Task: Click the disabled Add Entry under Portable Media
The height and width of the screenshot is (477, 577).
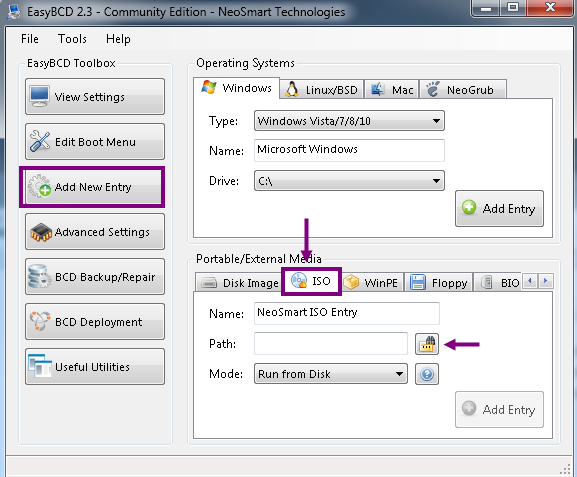Action: [499, 409]
